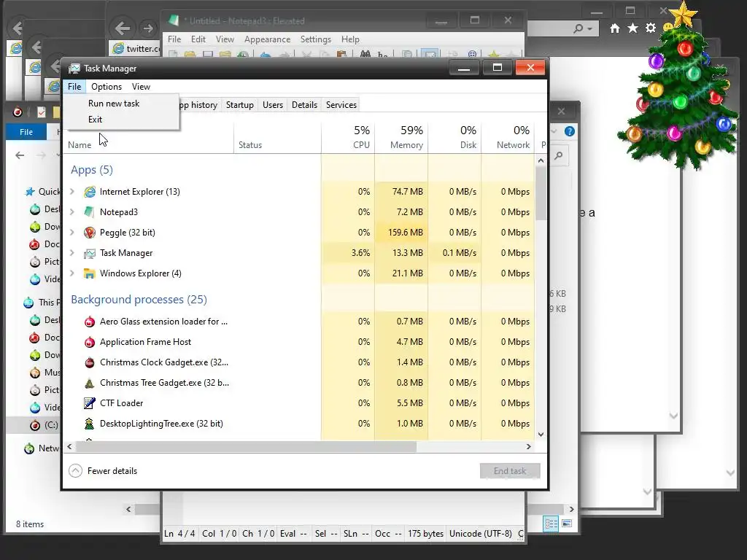747x560 pixels.
Task: Open the Options menu
Action: point(107,87)
